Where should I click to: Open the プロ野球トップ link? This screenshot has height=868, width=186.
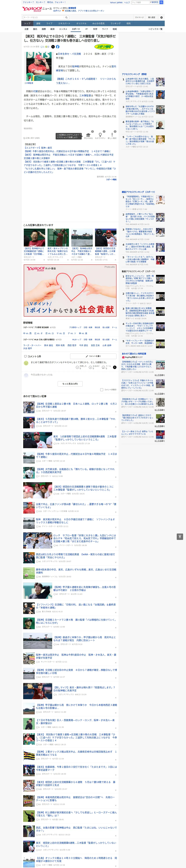pos(75,327)
